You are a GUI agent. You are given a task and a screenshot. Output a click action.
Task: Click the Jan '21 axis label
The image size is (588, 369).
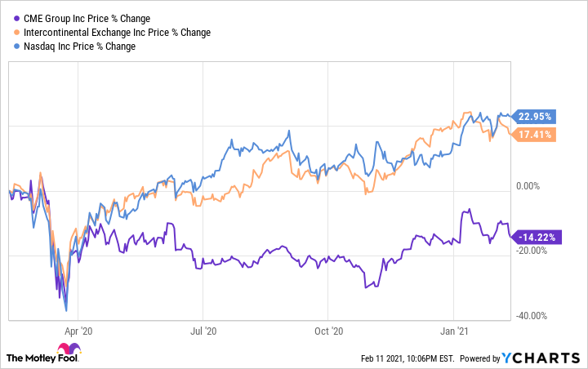tap(453, 331)
